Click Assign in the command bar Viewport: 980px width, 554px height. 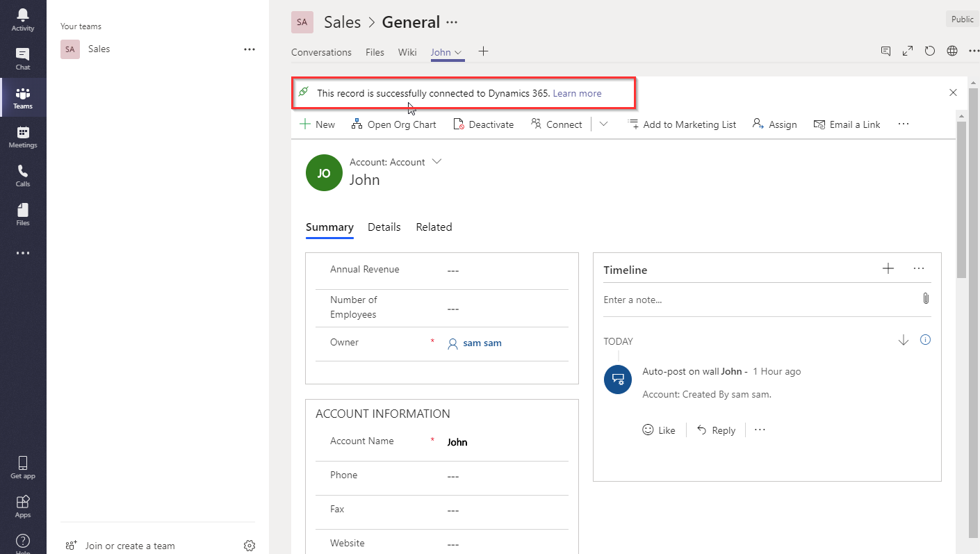click(774, 124)
